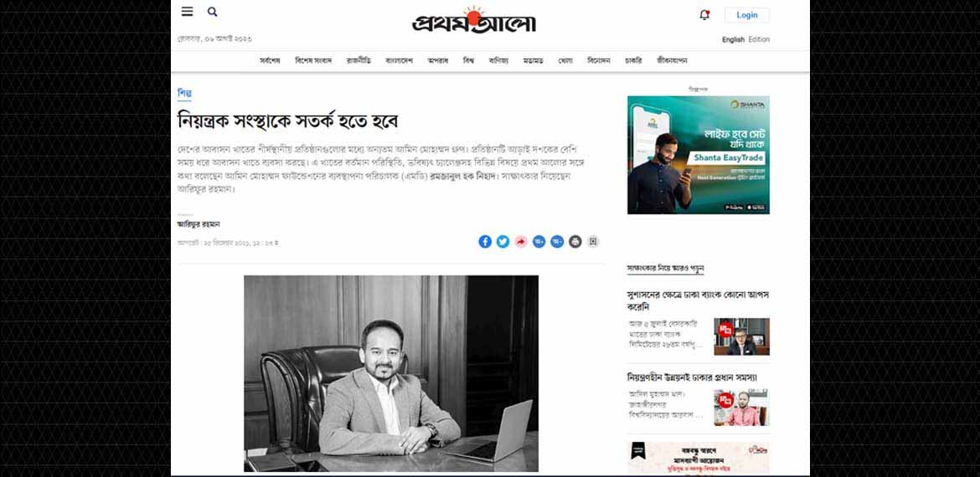Increase font size with অ+ icon

[539, 242]
